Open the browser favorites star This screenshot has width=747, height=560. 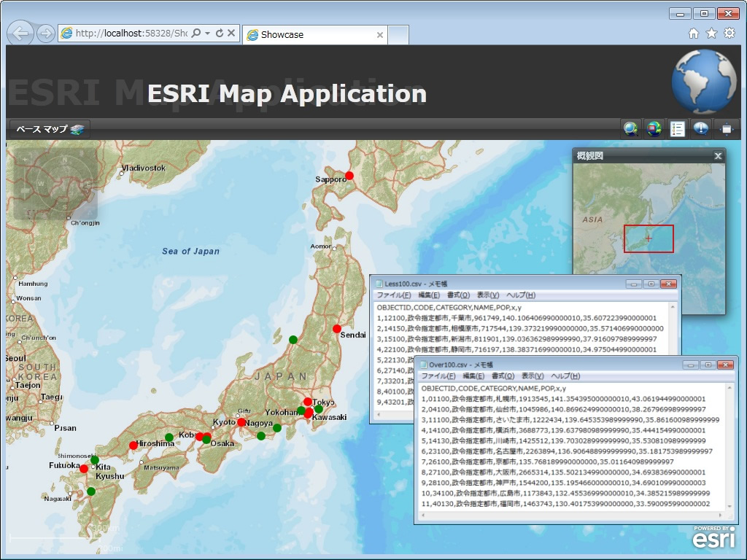pyautogui.click(x=711, y=34)
